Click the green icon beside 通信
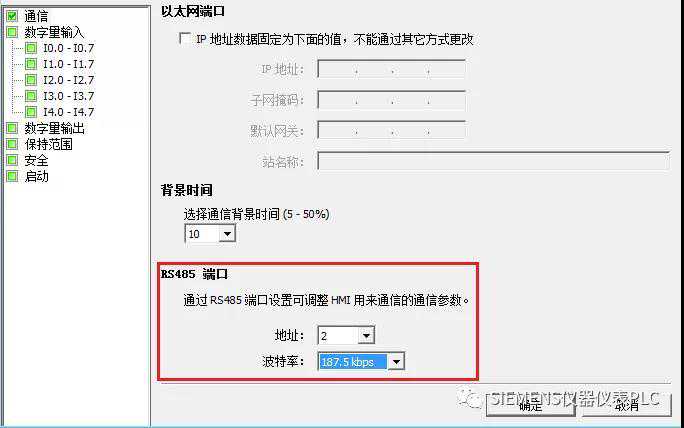This screenshot has width=684, height=428. 12,16
